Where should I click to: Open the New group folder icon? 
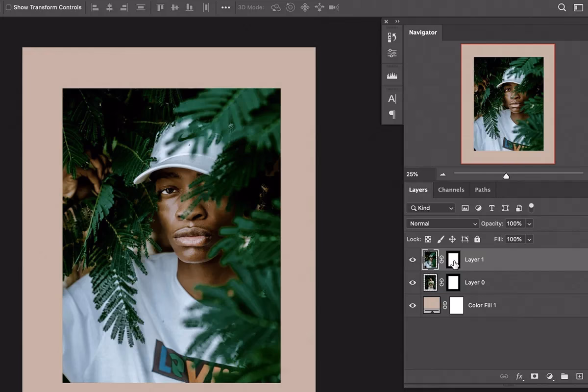[x=564, y=376]
